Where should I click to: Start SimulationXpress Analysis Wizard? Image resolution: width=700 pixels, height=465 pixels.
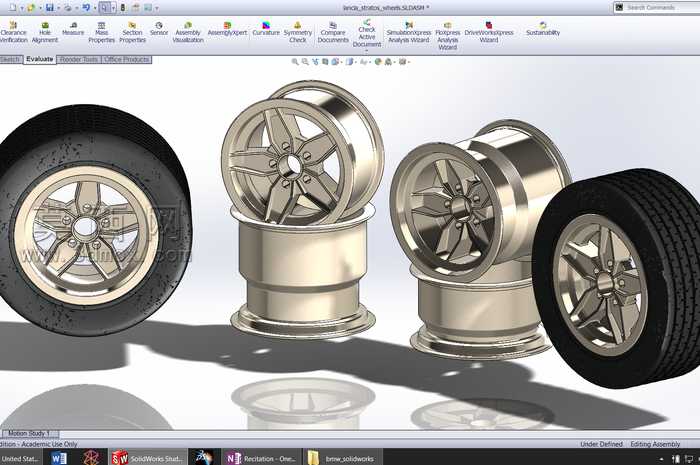pyautogui.click(x=408, y=32)
